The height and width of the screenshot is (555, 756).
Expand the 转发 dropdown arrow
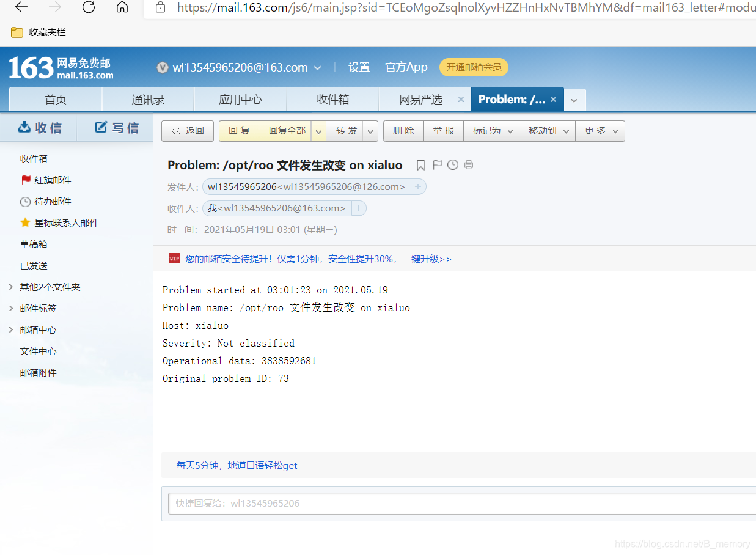(370, 131)
